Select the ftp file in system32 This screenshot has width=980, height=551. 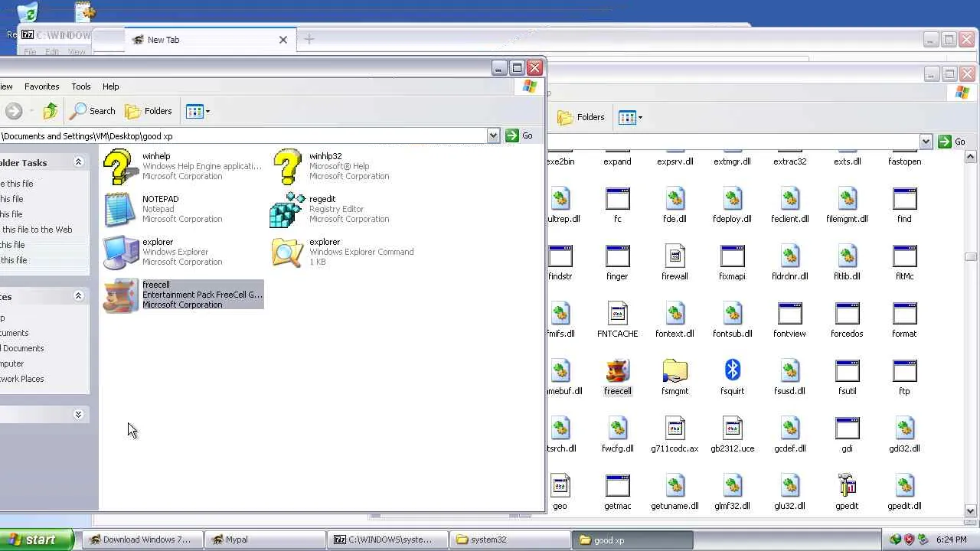(904, 378)
